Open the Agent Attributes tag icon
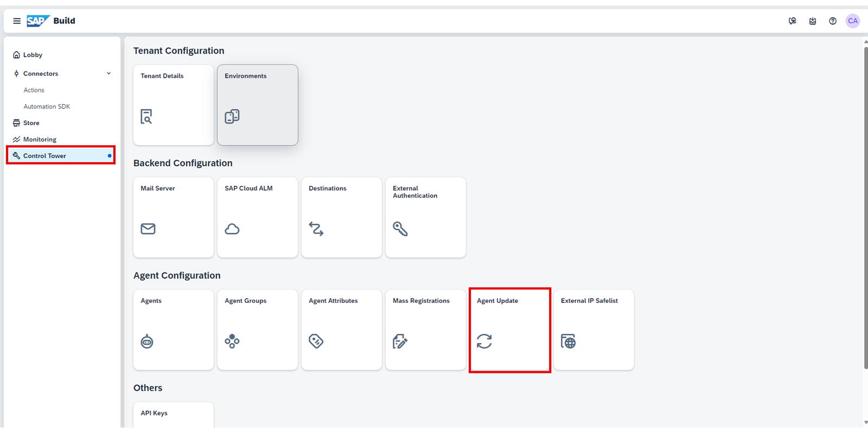This screenshot has width=868, height=433. [x=316, y=341]
